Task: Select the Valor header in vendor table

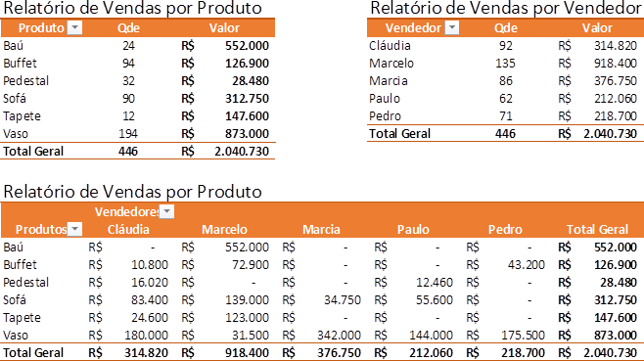Action: [597, 28]
